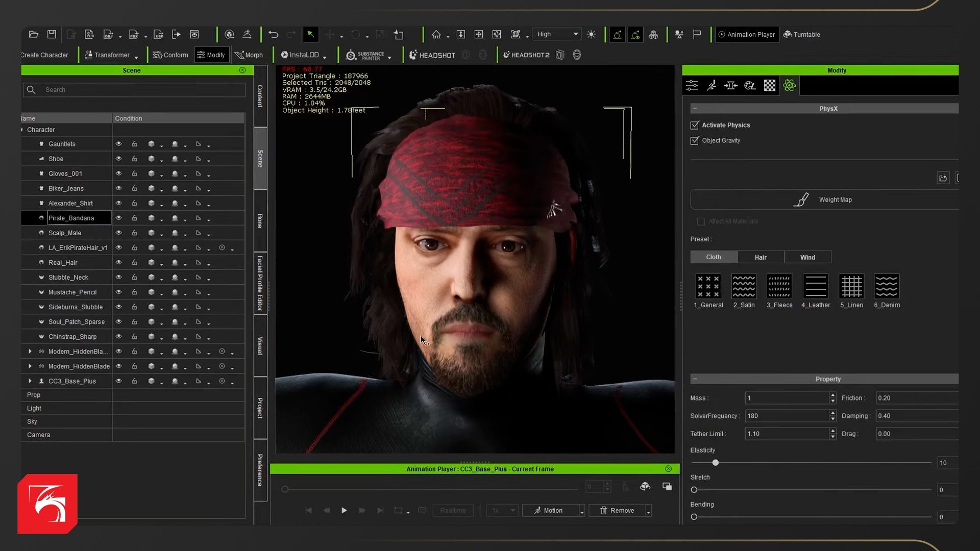Open the High quality dropdown
Screen dimensions: 980x551
556,35
